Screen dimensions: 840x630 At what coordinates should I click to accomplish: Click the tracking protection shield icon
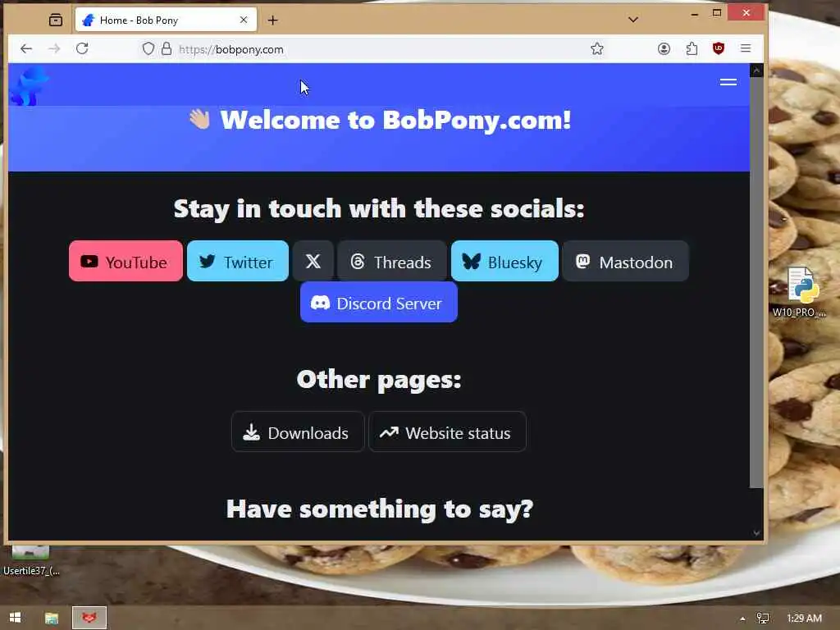148,48
